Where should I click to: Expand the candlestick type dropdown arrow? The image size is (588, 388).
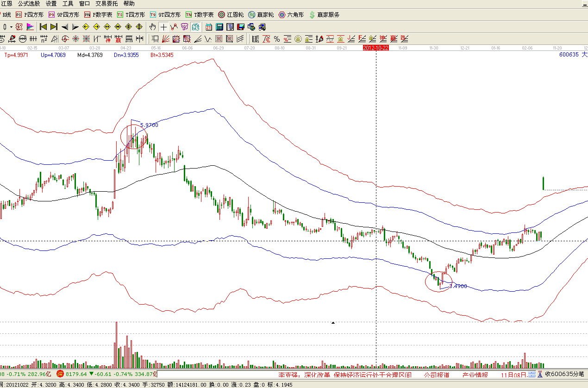(x=11, y=27)
